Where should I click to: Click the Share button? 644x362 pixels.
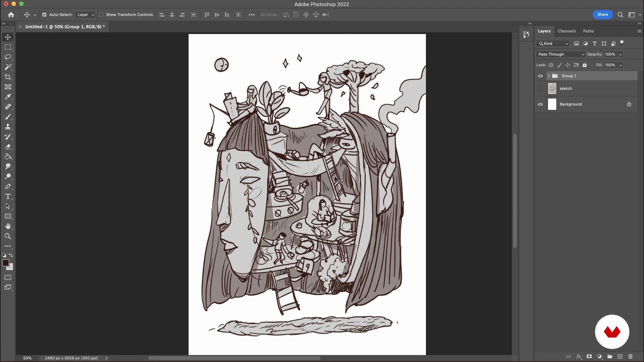603,14
